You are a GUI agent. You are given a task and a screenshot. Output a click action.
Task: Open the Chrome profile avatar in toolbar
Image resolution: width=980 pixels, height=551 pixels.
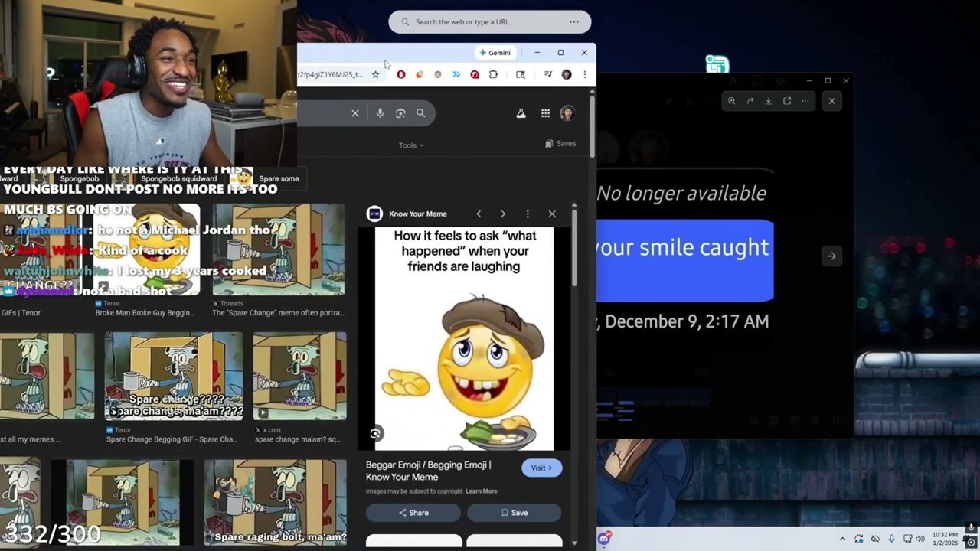(x=567, y=74)
